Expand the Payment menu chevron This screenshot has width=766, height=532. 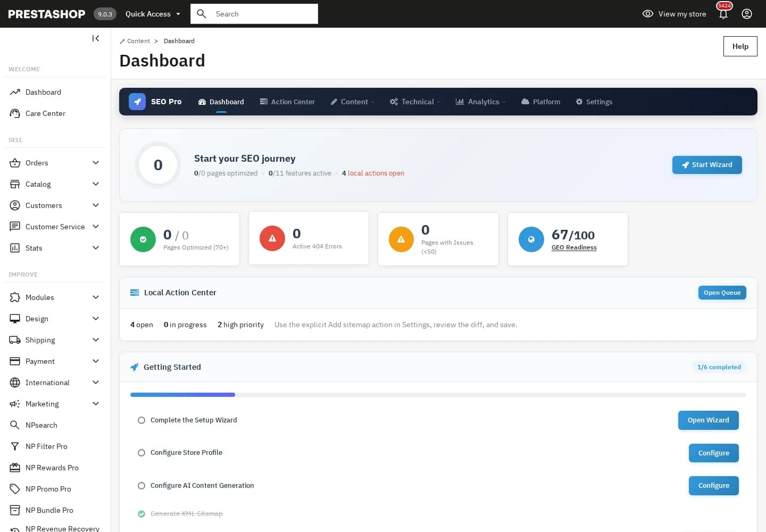click(96, 361)
